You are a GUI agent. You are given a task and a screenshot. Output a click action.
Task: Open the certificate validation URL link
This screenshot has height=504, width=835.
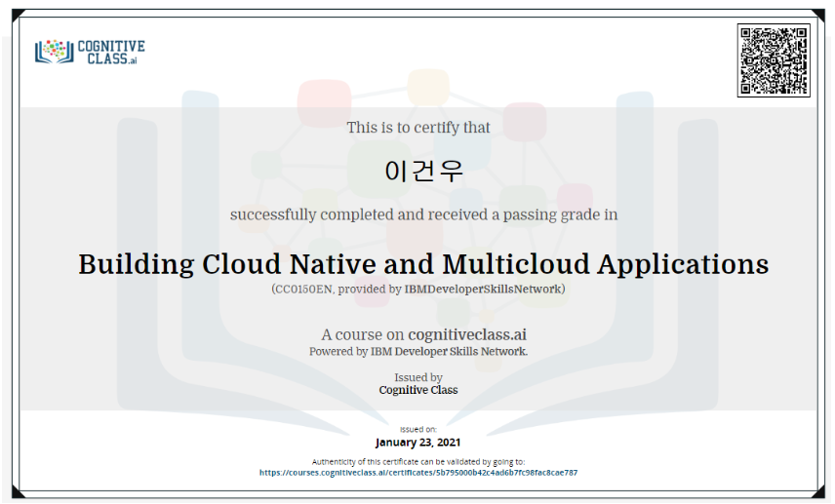pyautogui.click(x=418, y=473)
